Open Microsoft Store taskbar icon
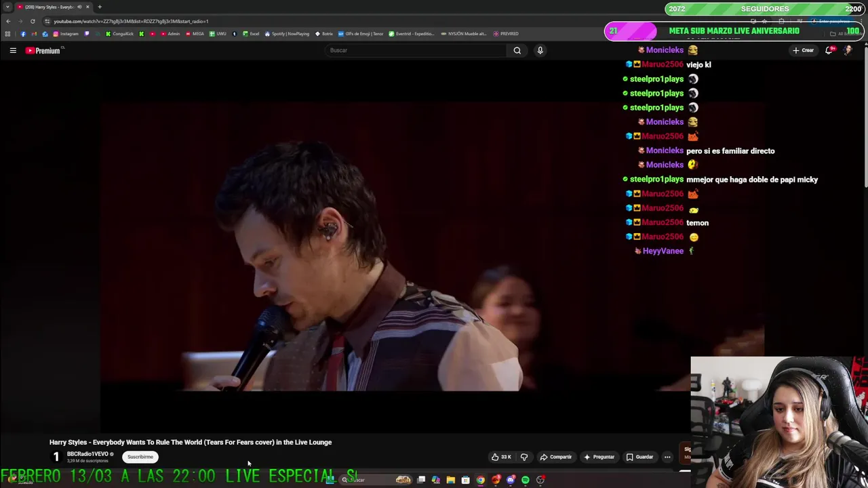The height and width of the screenshot is (488, 868). point(465,480)
